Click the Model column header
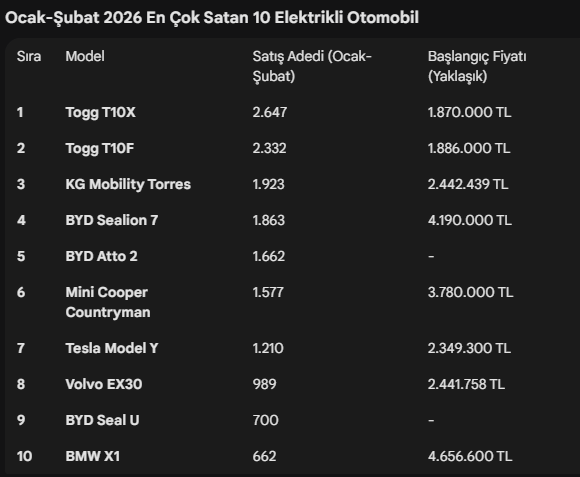The image size is (580, 477). pos(85,57)
